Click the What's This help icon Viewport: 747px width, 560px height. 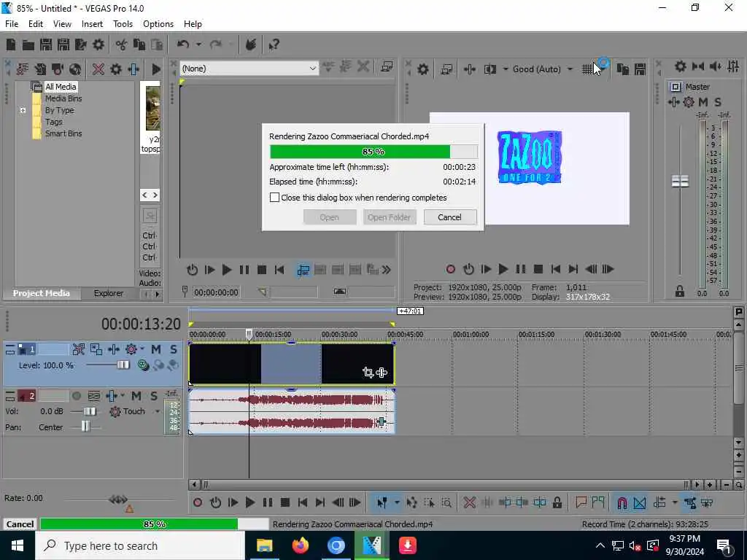click(274, 44)
